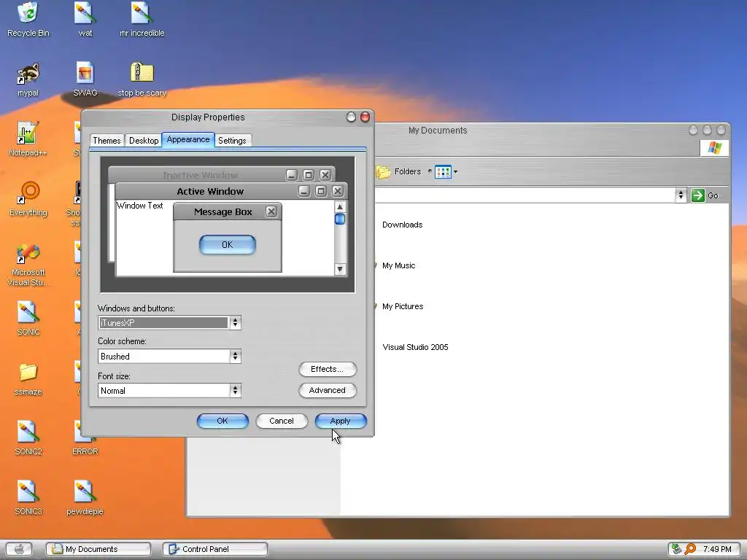This screenshot has width=747, height=560.
Task: Open the Visual Studio 2005 folder
Action: (x=415, y=347)
